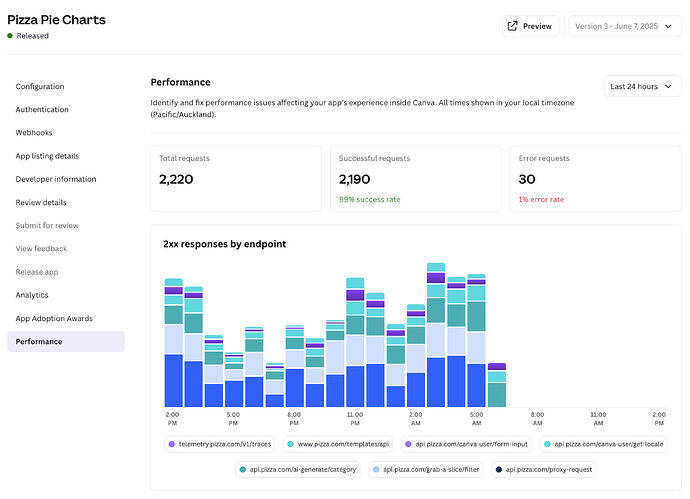Select App listing details

[47, 156]
